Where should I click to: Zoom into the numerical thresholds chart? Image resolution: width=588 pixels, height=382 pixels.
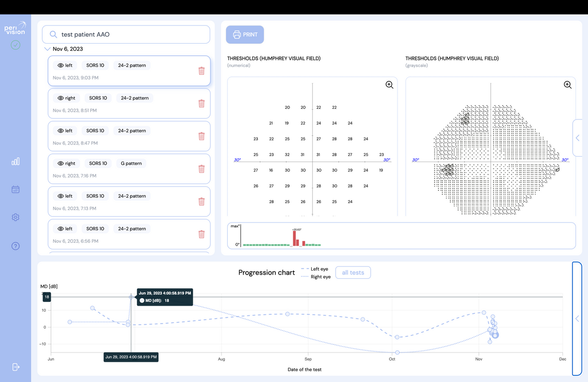tap(389, 85)
